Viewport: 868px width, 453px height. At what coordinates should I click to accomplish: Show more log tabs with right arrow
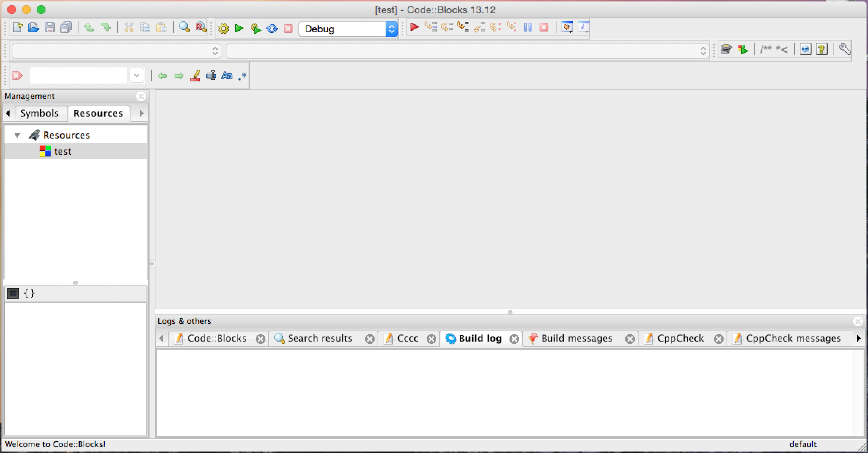(858, 338)
